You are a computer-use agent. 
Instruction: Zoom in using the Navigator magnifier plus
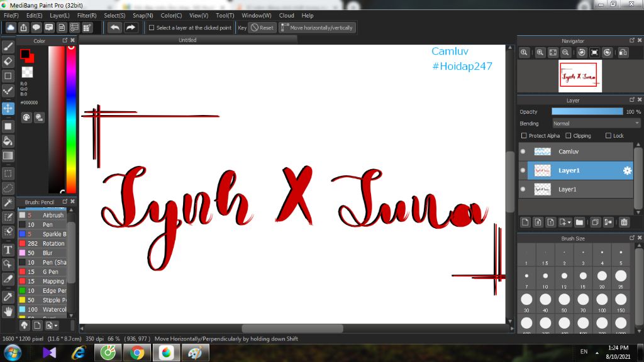[x=540, y=53]
